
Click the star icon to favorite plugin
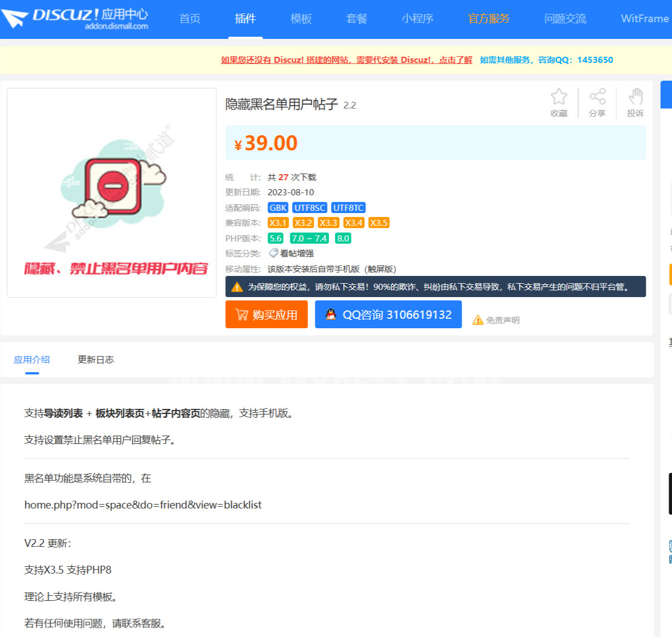(559, 97)
